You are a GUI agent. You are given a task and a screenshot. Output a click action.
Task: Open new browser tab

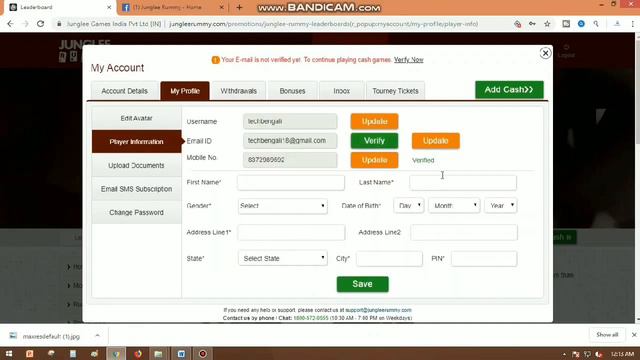[x=239, y=7]
